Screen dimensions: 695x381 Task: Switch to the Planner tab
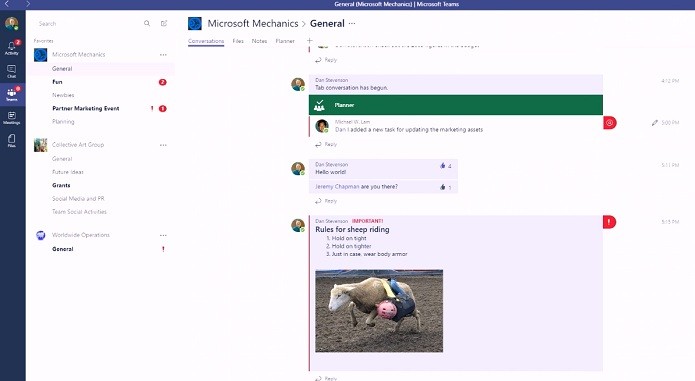285,41
